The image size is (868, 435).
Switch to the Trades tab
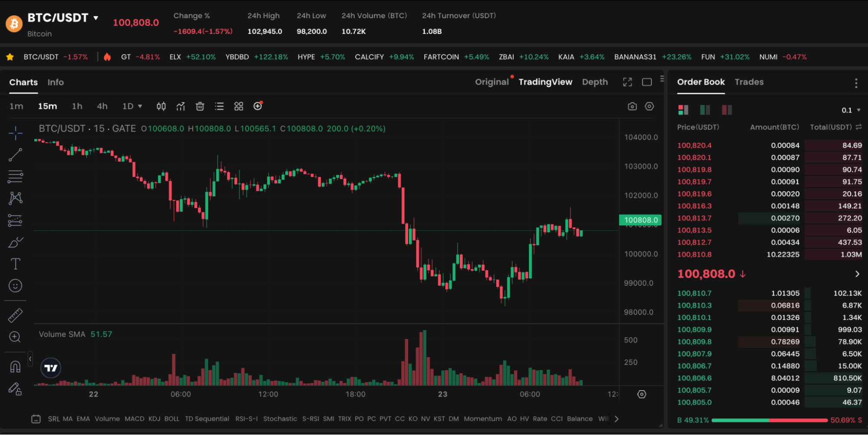[x=749, y=82]
